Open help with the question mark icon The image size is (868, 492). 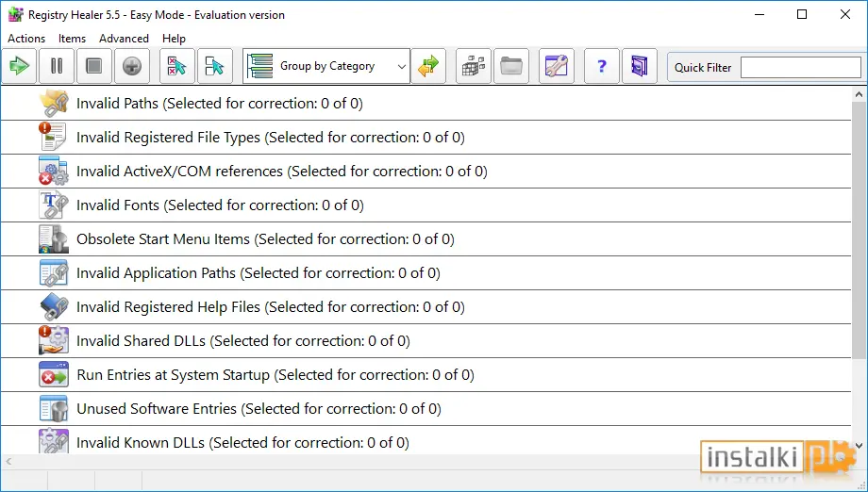[602, 66]
